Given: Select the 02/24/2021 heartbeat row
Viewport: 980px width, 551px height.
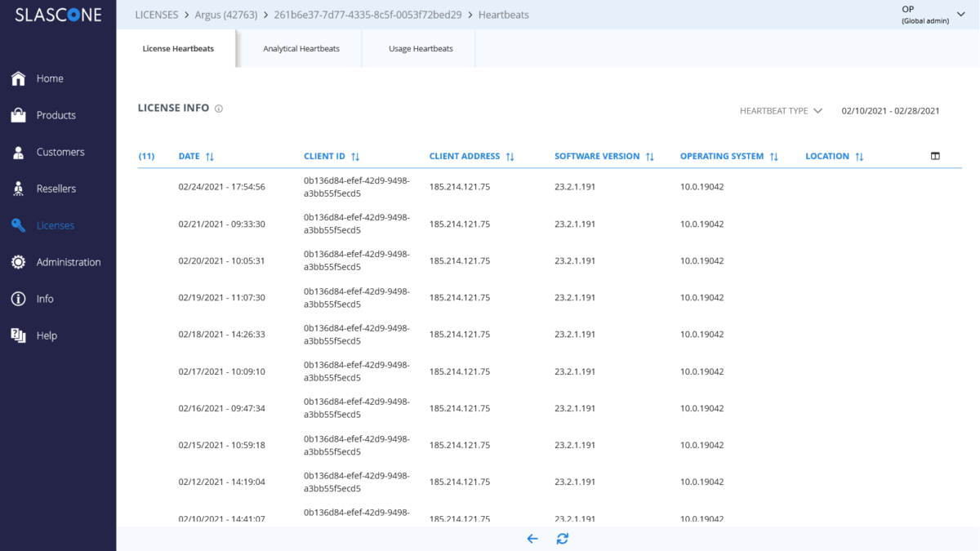Looking at the screenshot, I should click(x=221, y=187).
